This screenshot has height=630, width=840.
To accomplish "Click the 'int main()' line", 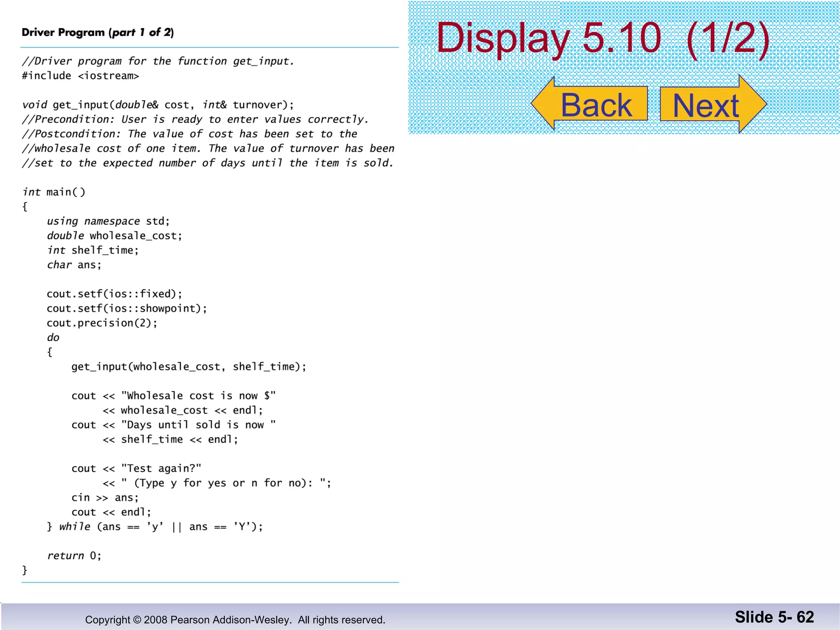I will [x=54, y=192].
